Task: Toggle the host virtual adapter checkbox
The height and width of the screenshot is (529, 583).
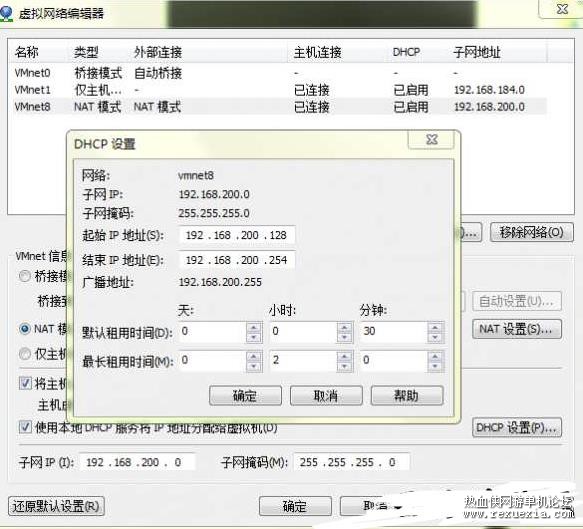Action: click(x=25, y=383)
